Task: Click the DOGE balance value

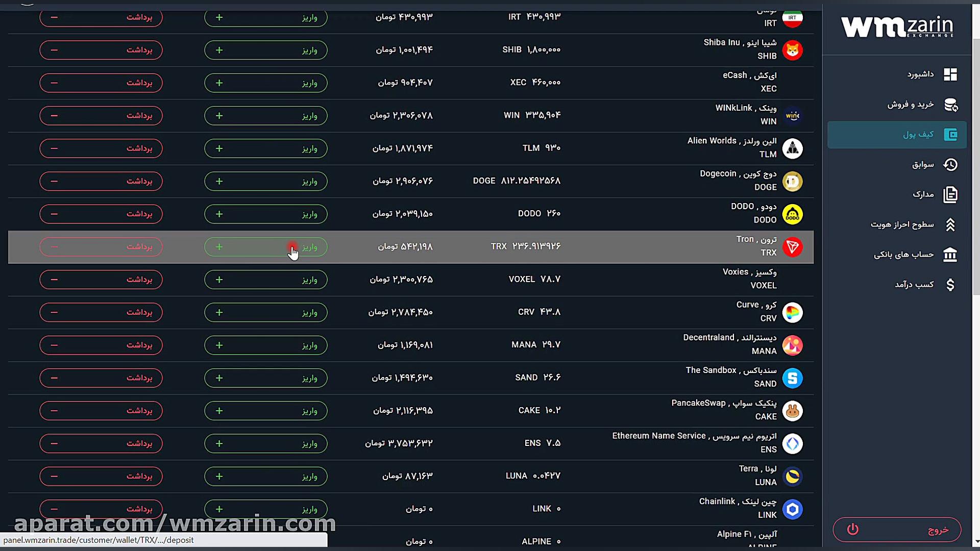Action: coord(517,181)
